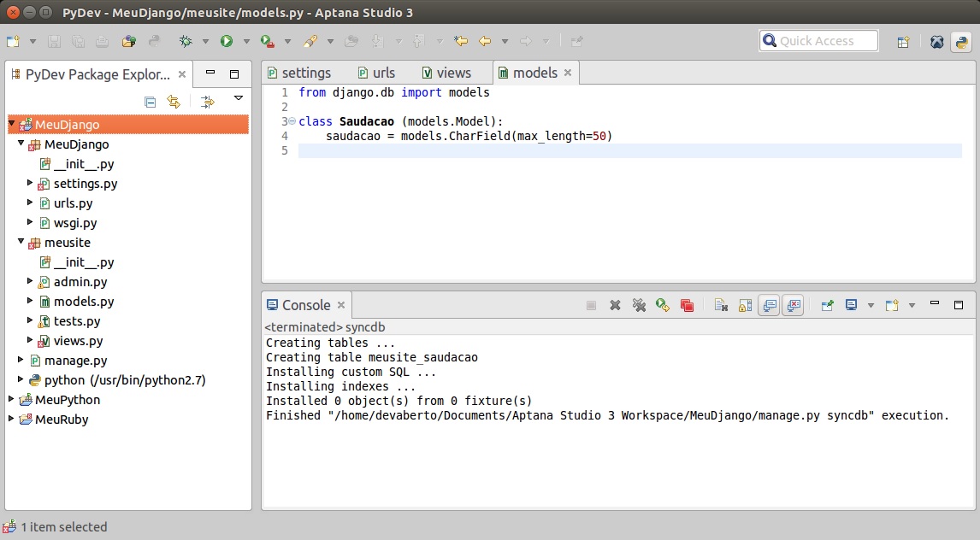Open Package Explorer view menu triangle
The image size is (980, 540).
click(x=239, y=99)
